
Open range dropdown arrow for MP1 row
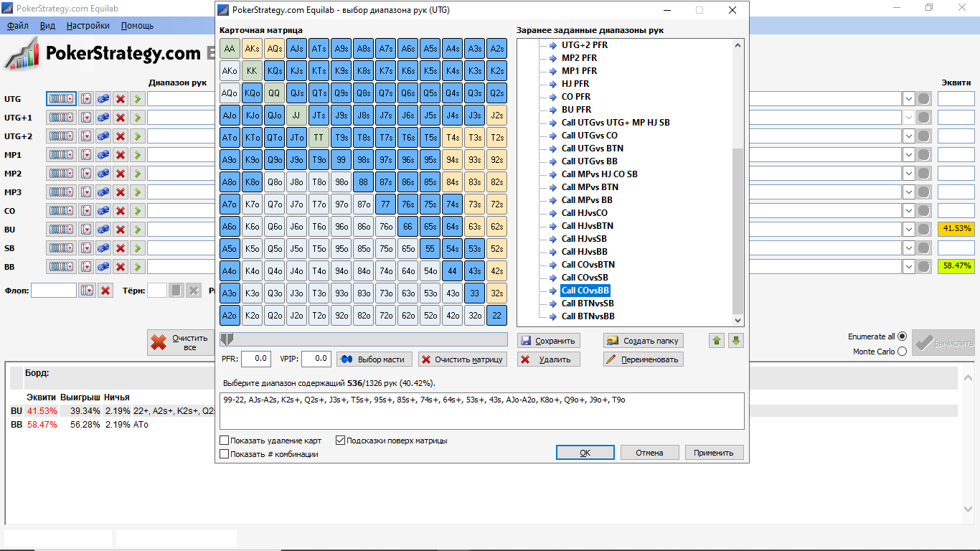tap(908, 154)
